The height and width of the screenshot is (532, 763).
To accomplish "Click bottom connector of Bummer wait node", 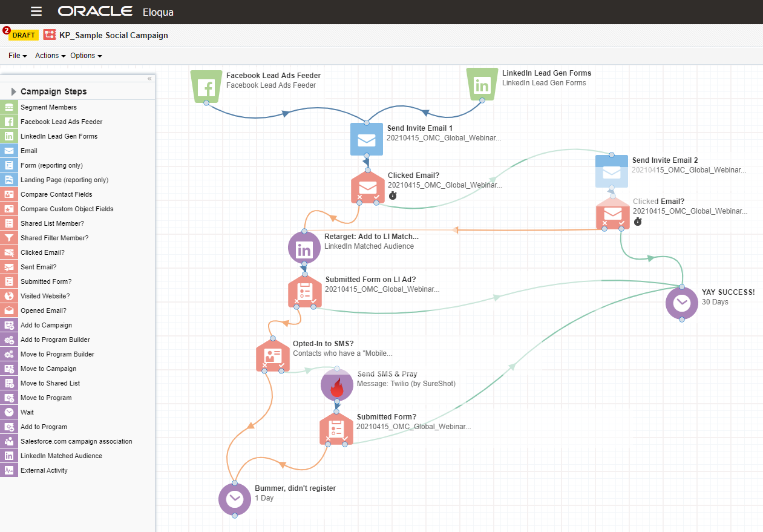I will tap(235, 515).
